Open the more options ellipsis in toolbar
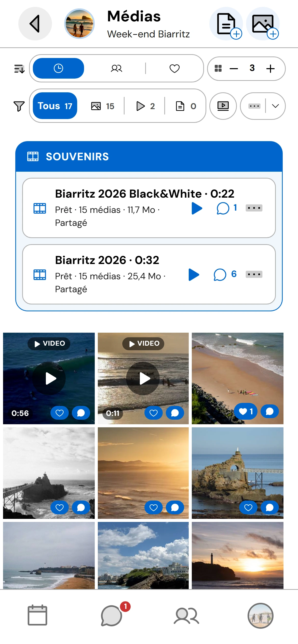This screenshot has height=644, width=298. (254, 106)
